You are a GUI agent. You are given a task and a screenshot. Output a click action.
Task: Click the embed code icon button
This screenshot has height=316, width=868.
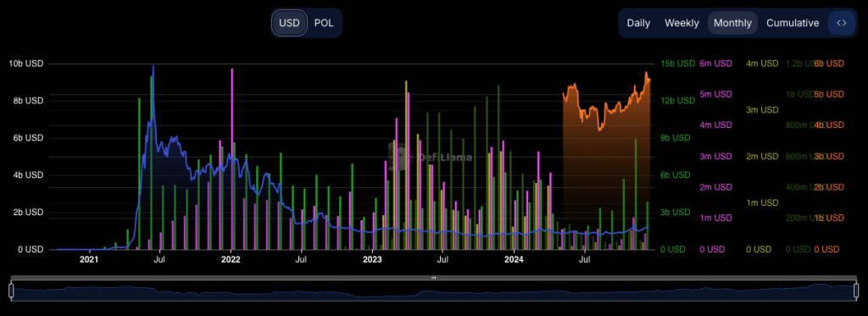coord(842,23)
